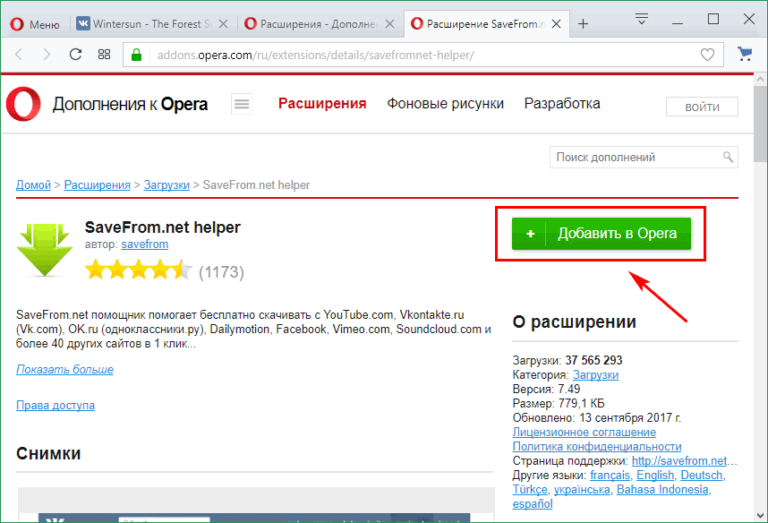Add page to bookmarks with heart icon
Screen dimensions: 768x523
click(x=707, y=55)
